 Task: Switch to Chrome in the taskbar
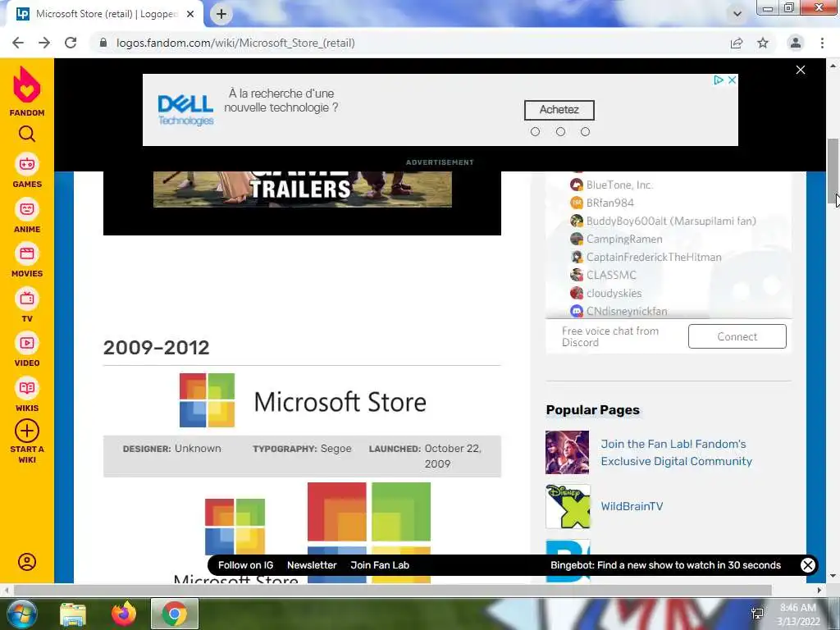pos(175,614)
